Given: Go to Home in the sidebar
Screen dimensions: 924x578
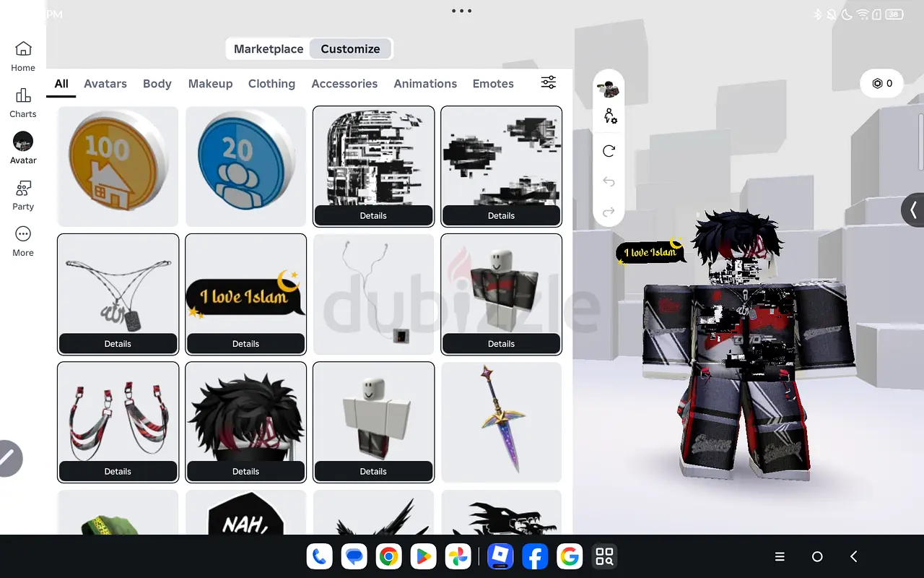Looking at the screenshot, I should pyautogui.click(x=23, y=56).
